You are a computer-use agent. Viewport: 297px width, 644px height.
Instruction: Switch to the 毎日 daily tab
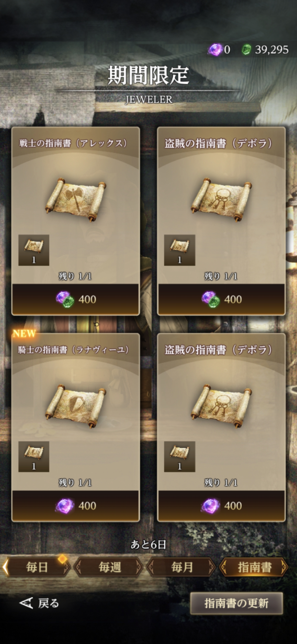pyautogui.click(x=37, y=567)
